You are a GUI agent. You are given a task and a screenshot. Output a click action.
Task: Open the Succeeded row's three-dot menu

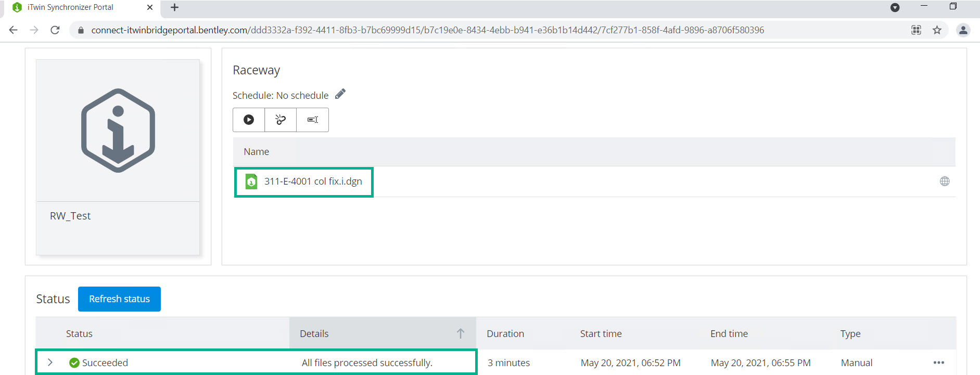tap(939, 363)
